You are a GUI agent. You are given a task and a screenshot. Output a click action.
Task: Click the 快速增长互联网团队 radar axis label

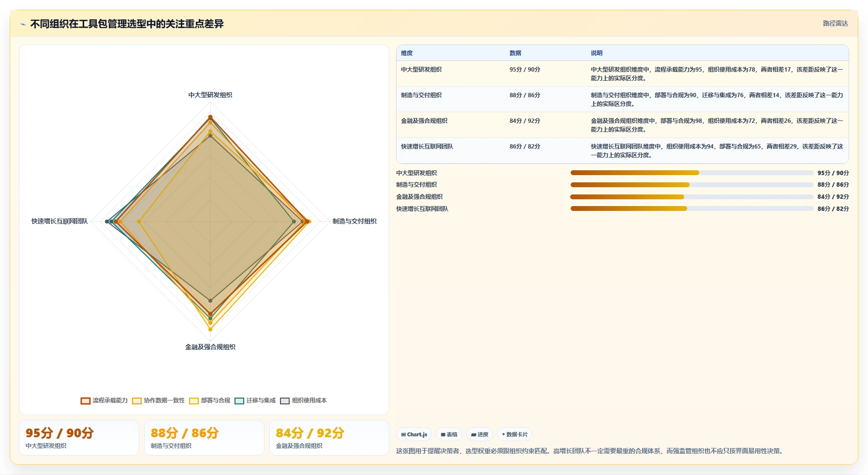[x=59, y=222]
